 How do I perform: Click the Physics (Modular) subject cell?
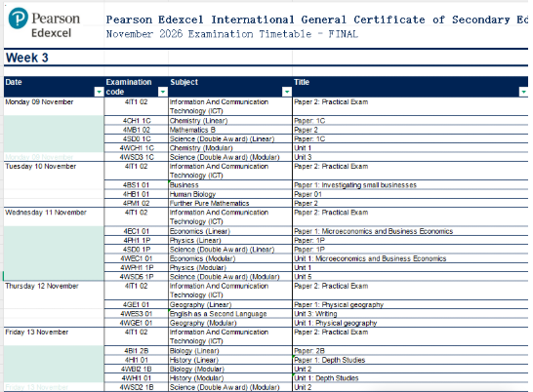(x=230, y=268)
